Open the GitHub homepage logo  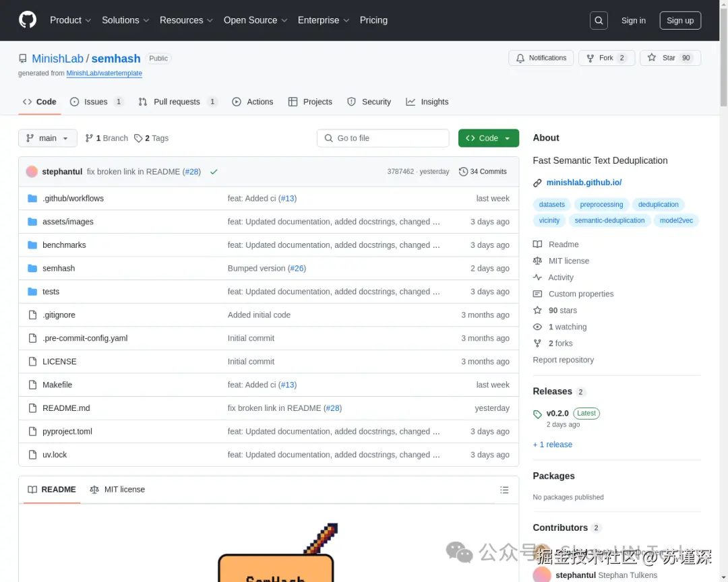[x=28, y=20]
